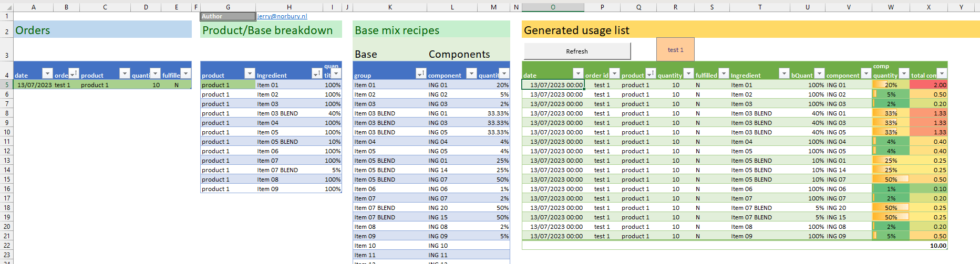Image resolution: width=980 pixels, height=264 pixels.
Task: Select Item 06 in Product/Base breakdown Ingredient column
Action: (x=289, y=151)
